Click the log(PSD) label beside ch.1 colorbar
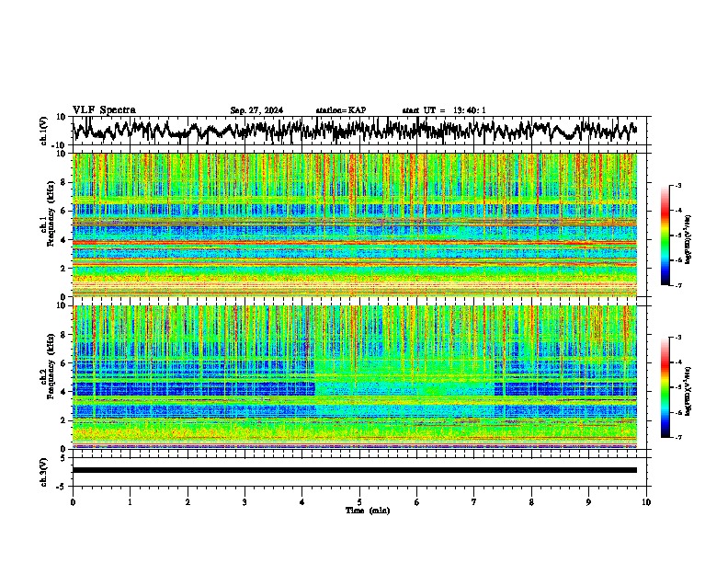Screen dimensions: 728x563 pos(688,240)
